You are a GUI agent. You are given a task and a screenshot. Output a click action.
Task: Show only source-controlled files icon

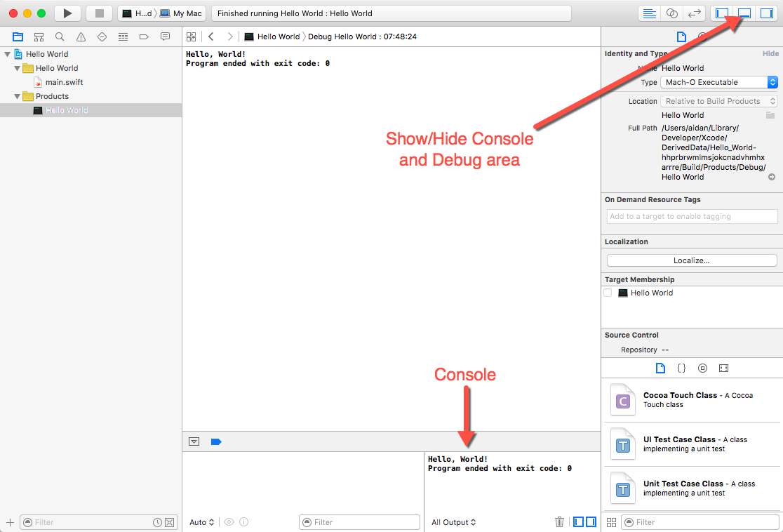pos(170,522)
